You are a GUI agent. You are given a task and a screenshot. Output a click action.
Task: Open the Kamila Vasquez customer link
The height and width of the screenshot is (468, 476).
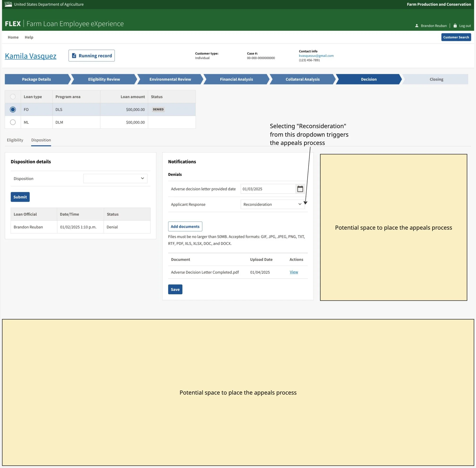(x=30, y=56)
